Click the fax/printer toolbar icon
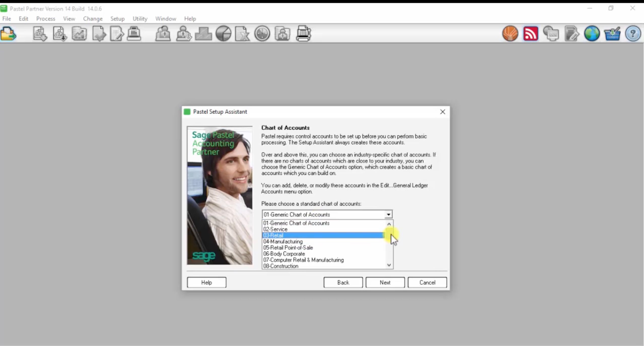Image resolution: width=644 pixels, height=346 pixels. pos(303,33)
